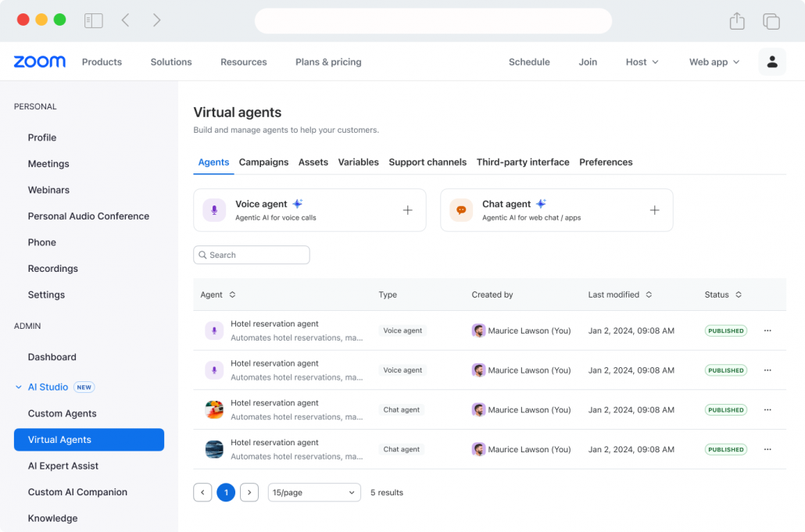This screenshot has width=805, height=532.
Task: Click the '5 results' count text
Action: coord(387,492)
